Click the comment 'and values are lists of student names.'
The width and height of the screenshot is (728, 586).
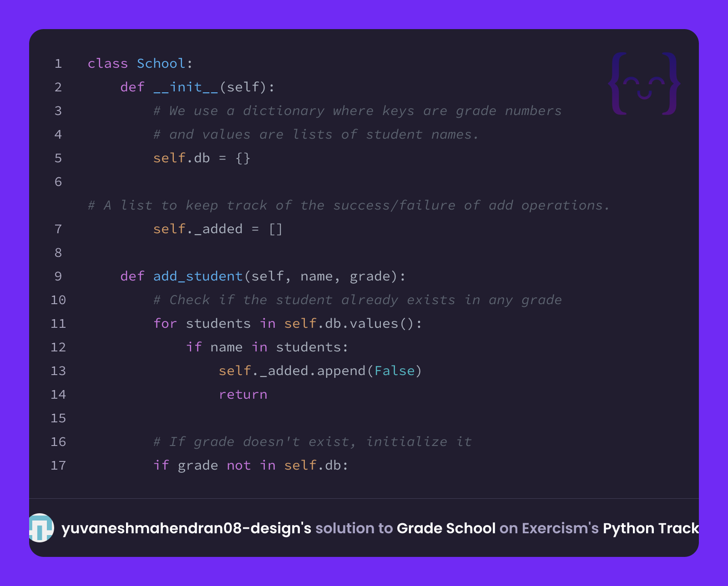click(x=316, y=134)
